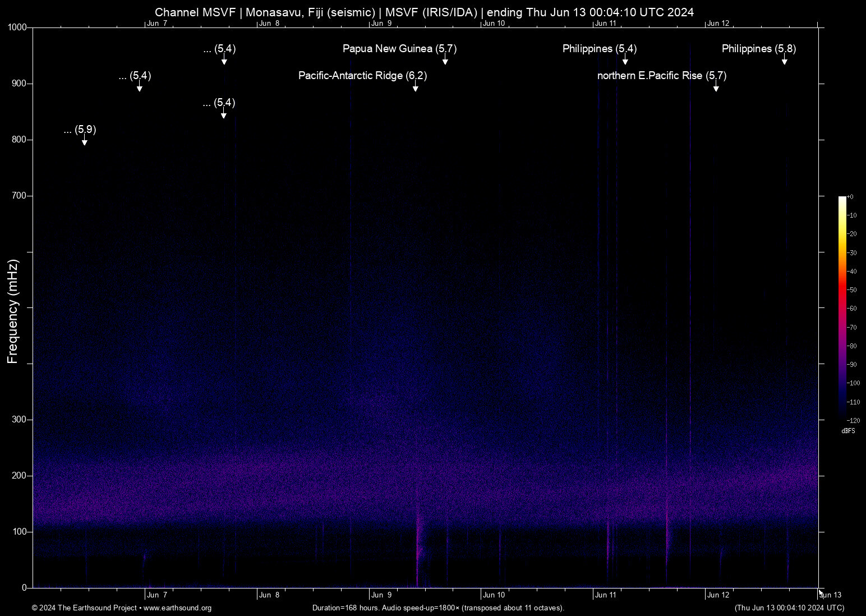Click the Frequency (mHz) axis title

click(13, 311)
